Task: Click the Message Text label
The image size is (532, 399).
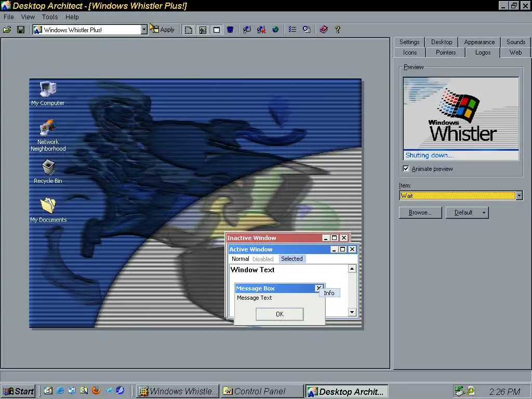Action: click(254, 298)
